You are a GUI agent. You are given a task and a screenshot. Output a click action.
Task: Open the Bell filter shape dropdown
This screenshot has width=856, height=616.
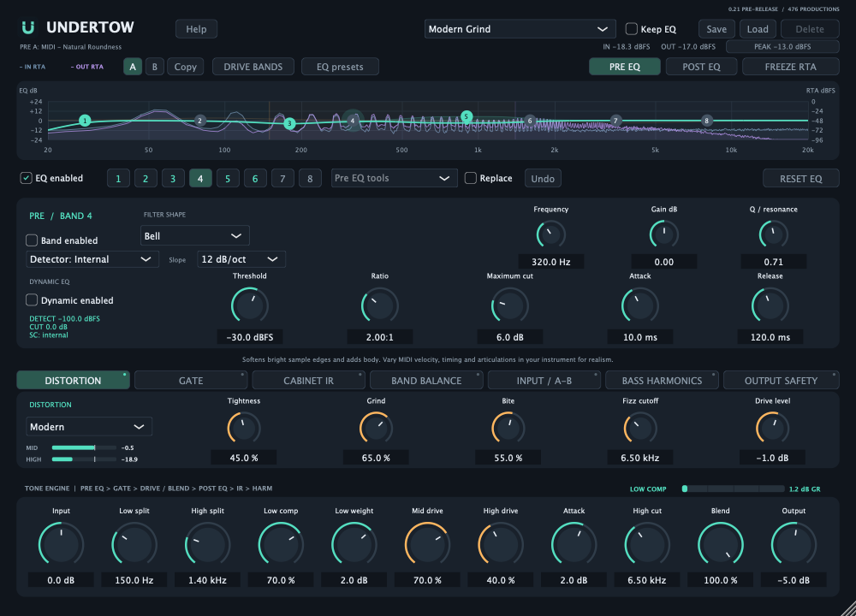[195, 236]
